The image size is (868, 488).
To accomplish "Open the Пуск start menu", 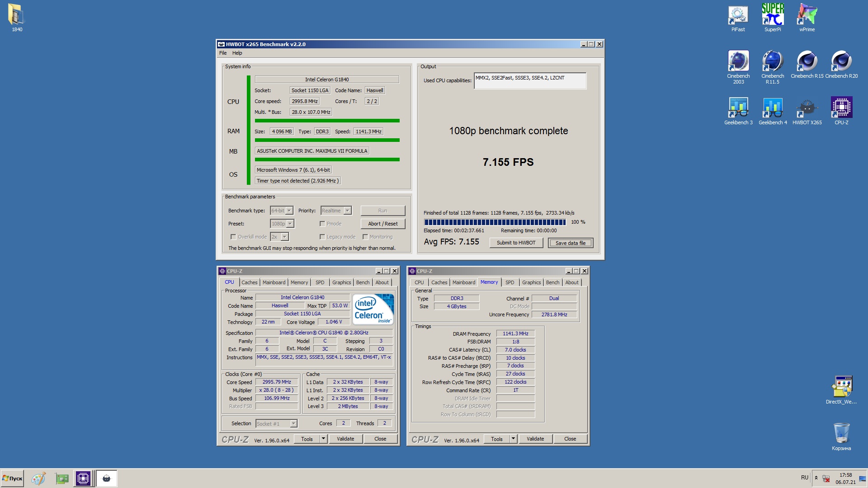I will click(12, 479).
